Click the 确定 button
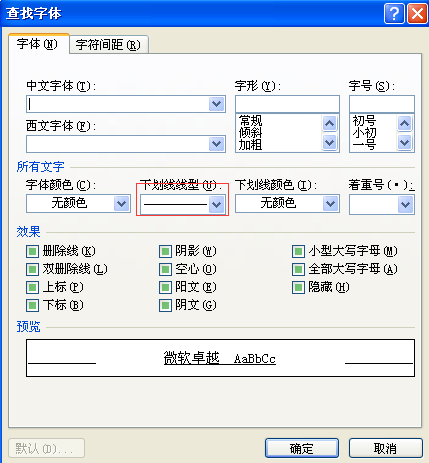The height and width of the screenshot is (463, 429). point(302,448)
